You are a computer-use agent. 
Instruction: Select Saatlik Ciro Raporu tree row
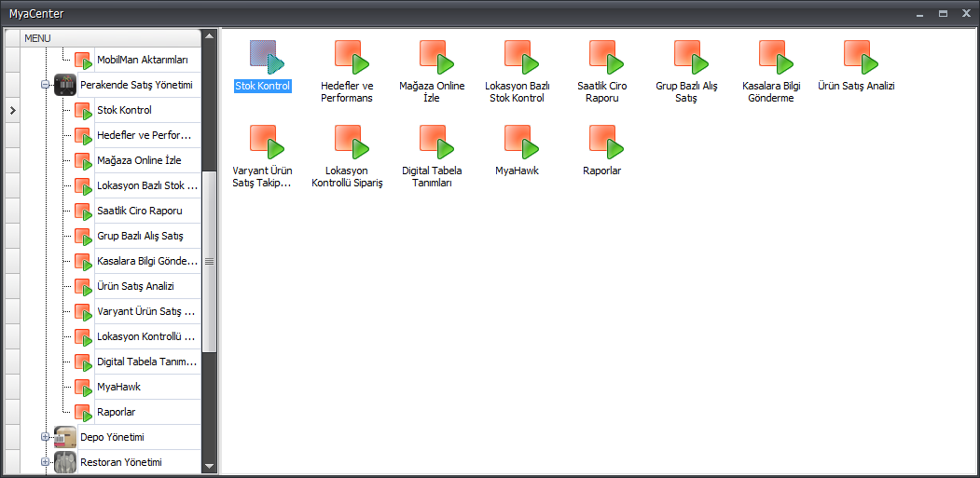pos(147,212)
